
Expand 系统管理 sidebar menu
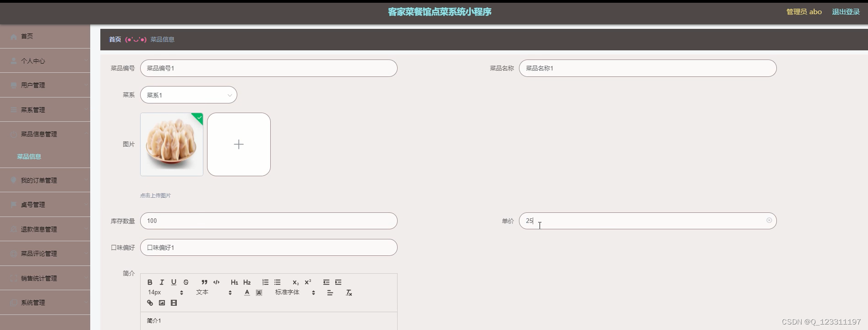pyautogui.click(x=45, y=303)
